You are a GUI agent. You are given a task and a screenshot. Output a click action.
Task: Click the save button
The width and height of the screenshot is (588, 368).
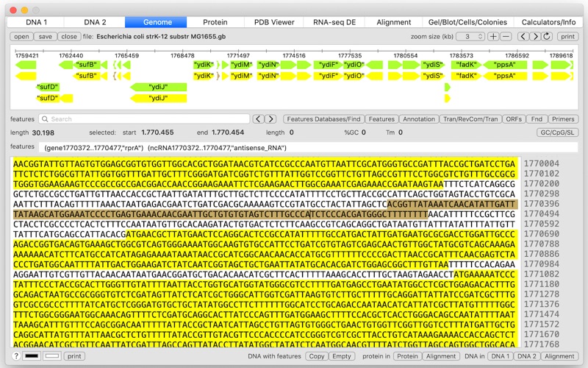(45, 36)
